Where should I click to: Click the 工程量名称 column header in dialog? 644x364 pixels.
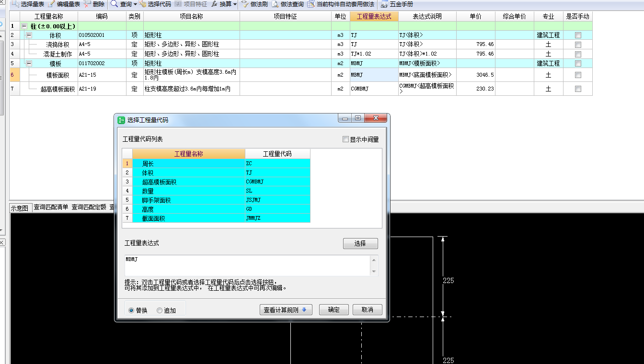point(189,154)
